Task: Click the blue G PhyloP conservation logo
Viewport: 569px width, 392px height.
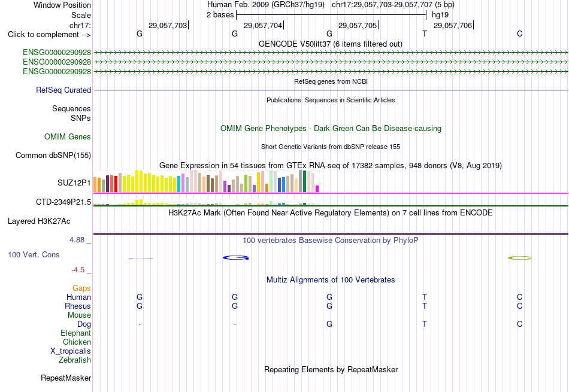Action: coord(235,258)
